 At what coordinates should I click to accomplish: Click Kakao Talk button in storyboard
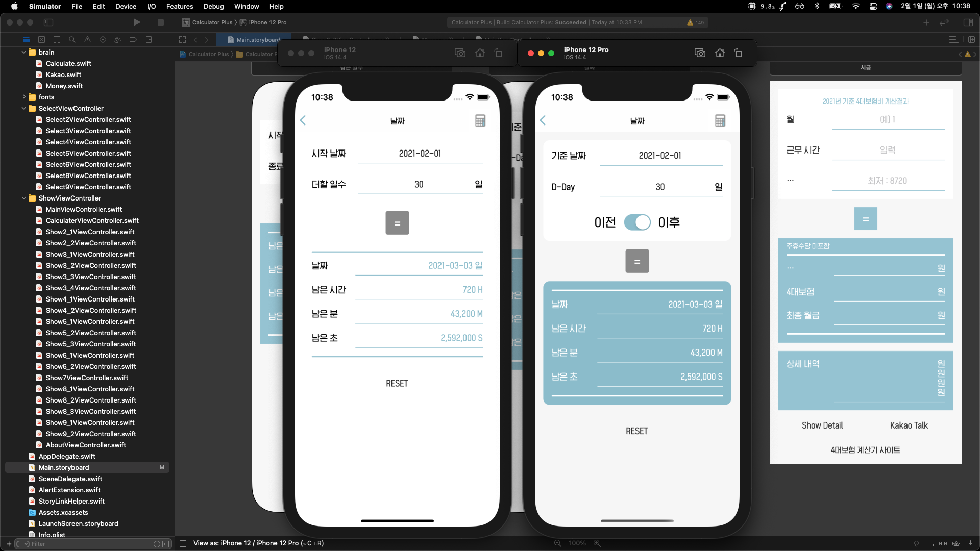pos(909,425)
